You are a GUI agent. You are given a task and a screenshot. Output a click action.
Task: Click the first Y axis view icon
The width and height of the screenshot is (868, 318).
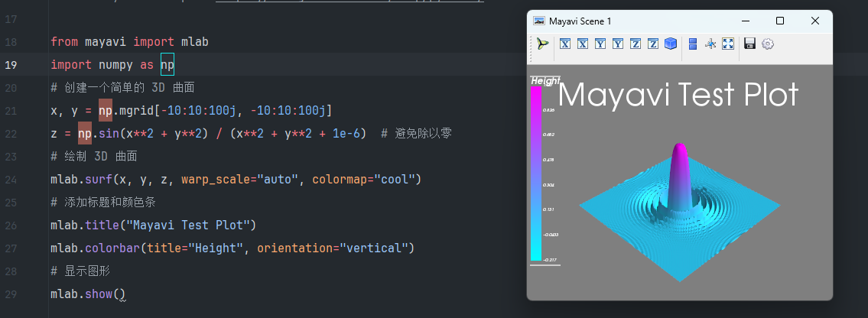click(600, 44)
